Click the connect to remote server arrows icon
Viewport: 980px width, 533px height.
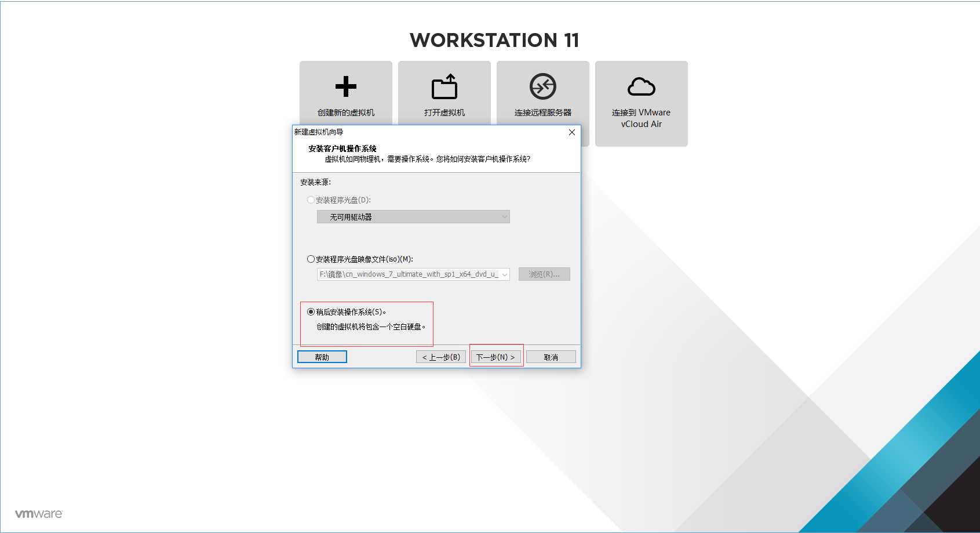[x=543, y=86]
